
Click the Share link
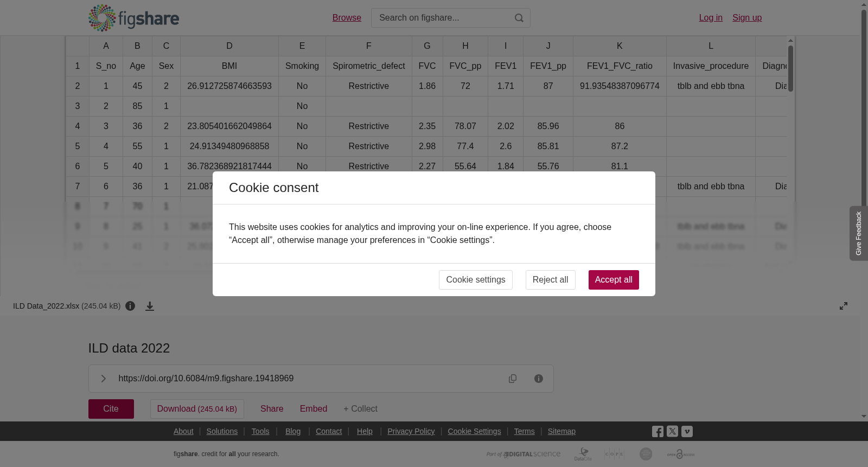pos(272,409)
